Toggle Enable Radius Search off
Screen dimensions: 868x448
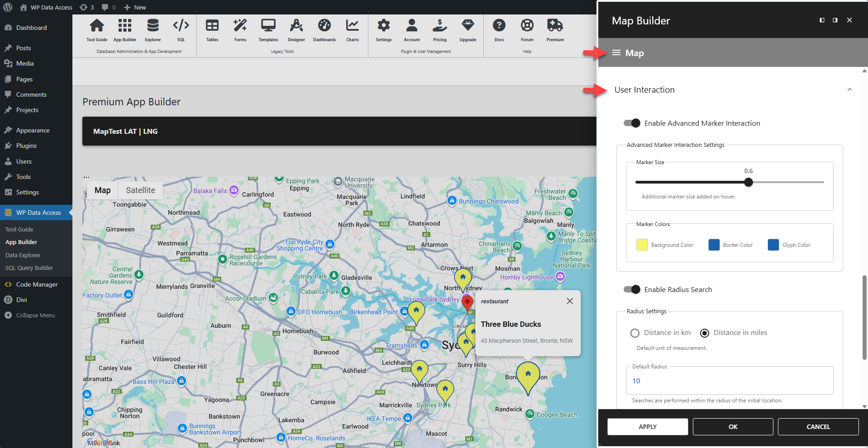(632, 289)
